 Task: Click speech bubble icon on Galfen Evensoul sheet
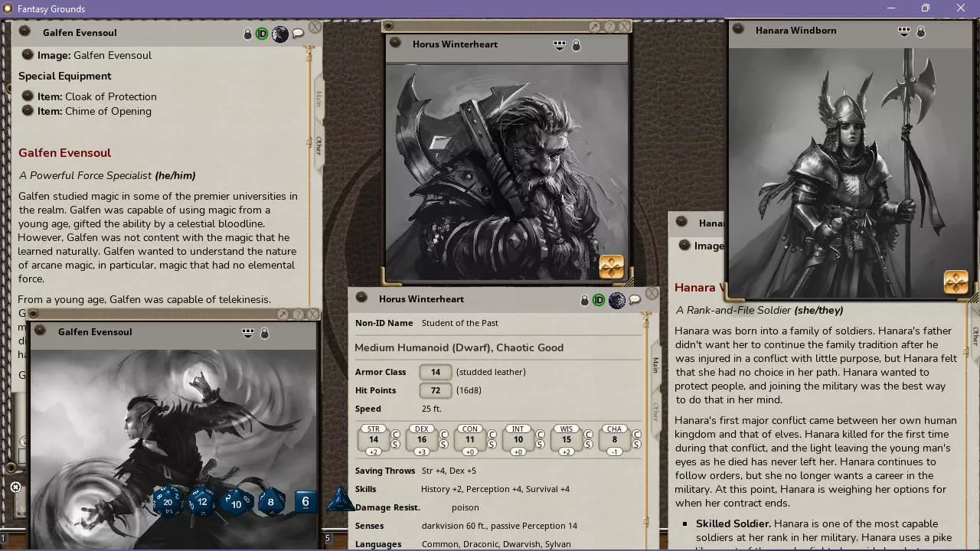click(298, 34)
